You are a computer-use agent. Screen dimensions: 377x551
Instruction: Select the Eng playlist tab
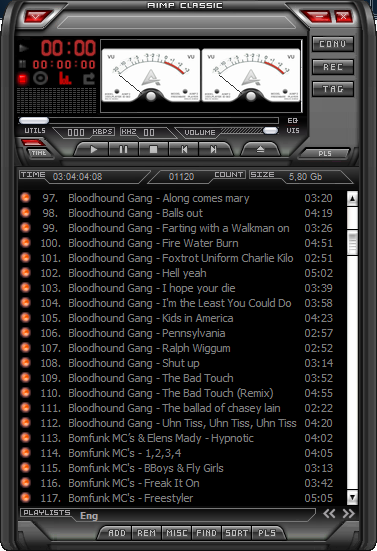[x=89, y=516]
